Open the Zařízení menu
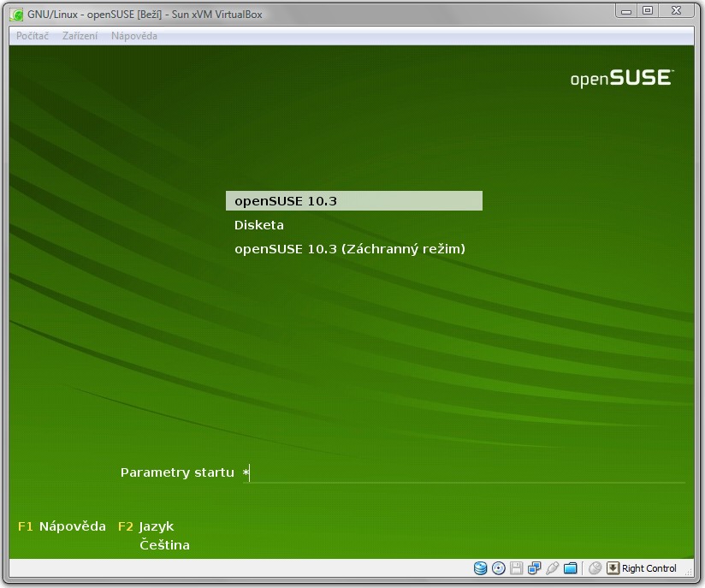 pyautogui.click(x=80, y=36)
